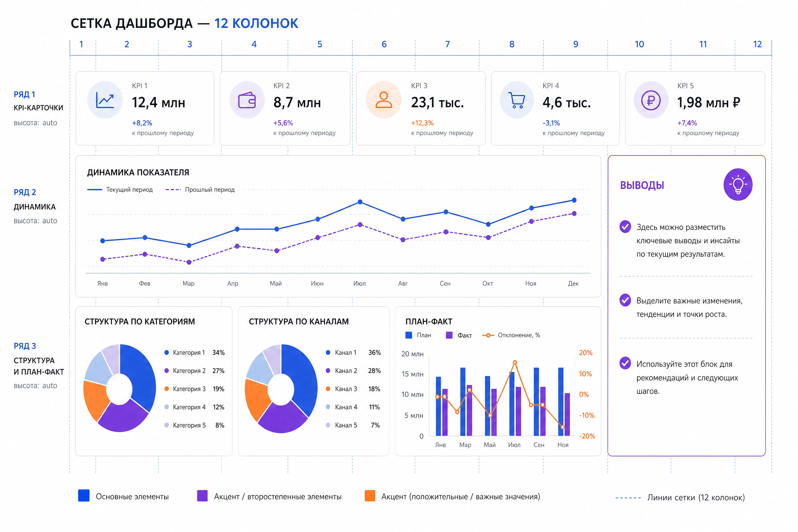The width and height of the screenshot is (798, 532).
Task: Click the blue 'План' legend square
Action: point(409,335)
